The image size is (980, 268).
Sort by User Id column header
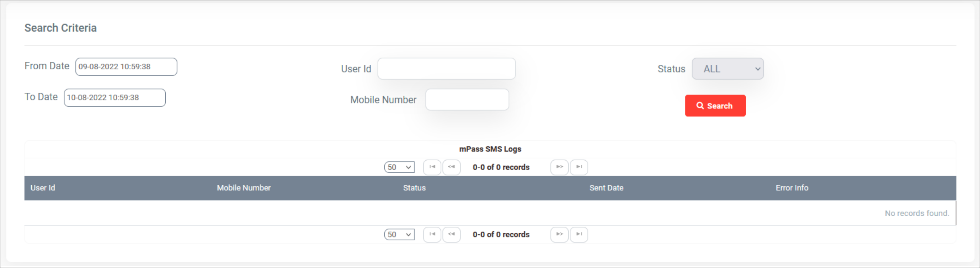point(43,188)
